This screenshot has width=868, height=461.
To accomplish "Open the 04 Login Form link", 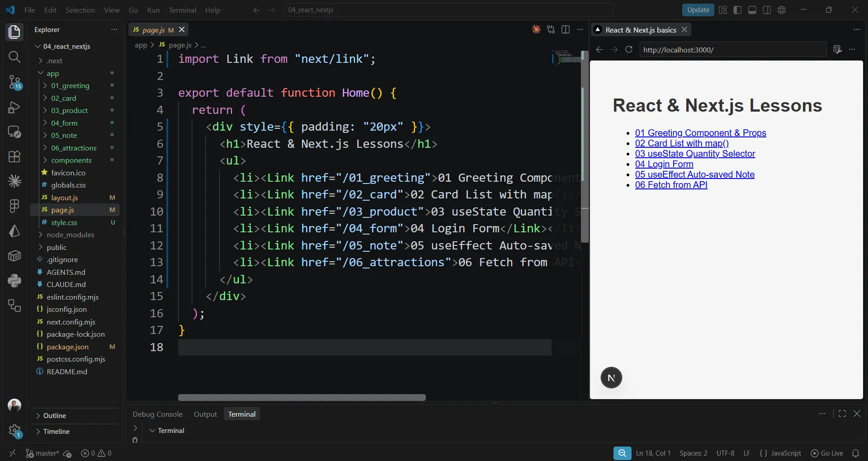I will coord(664,164).
